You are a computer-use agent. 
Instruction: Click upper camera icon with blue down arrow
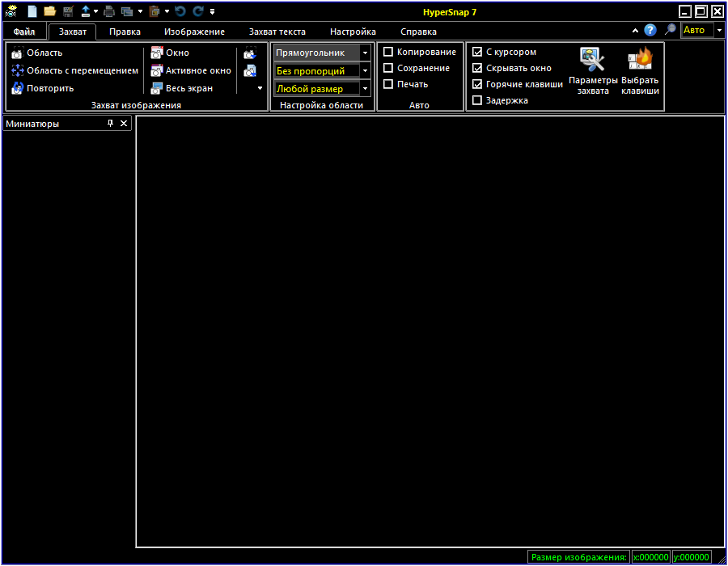pyautogui.click(x=250, y=53)
